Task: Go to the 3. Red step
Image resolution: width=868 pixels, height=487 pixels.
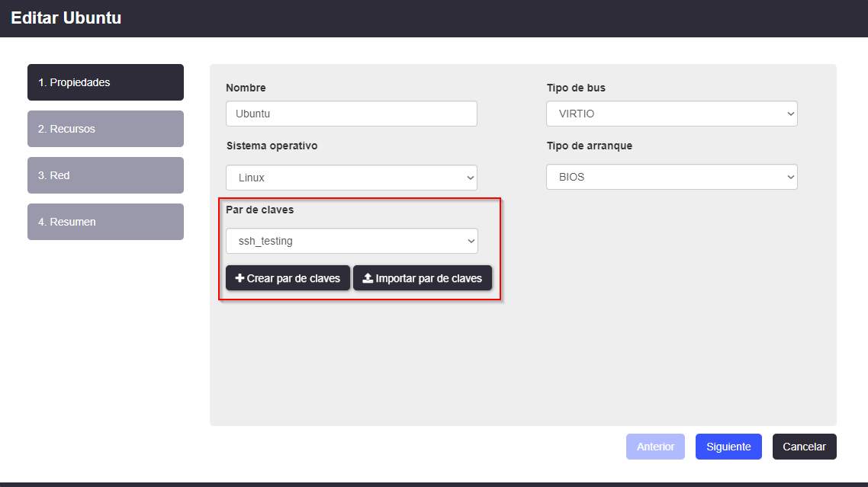Action: pyautogui.click(x=105, y=175)
